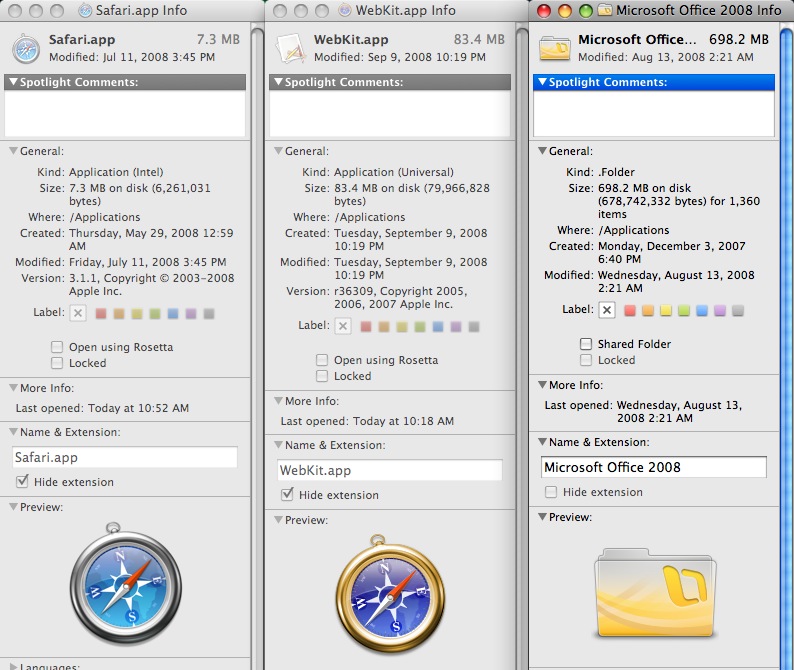Click folder icon in Microsoft Office 2008 Info title
Screen dimensions: 794x670
point(605,10)
